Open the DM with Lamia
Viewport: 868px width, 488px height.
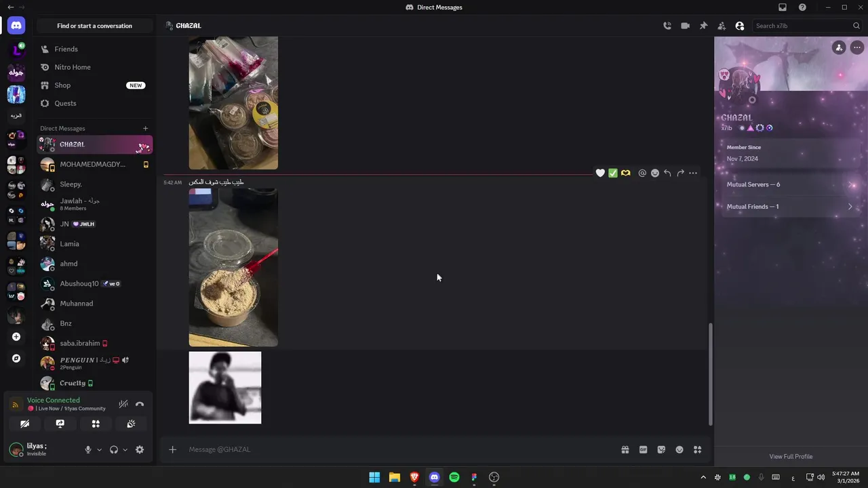click(x=95, y=244)
